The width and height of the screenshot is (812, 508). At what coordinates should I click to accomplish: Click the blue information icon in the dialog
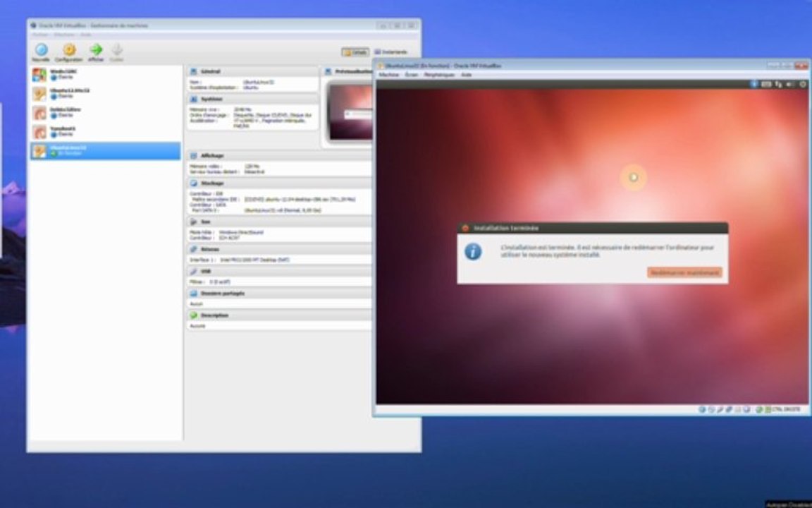point(473,252)
